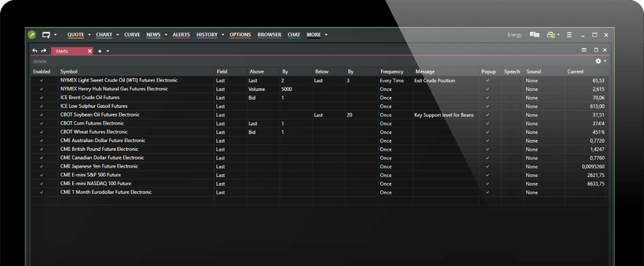Click the current value 65,53
644x266 pixels.
point(598,81)
